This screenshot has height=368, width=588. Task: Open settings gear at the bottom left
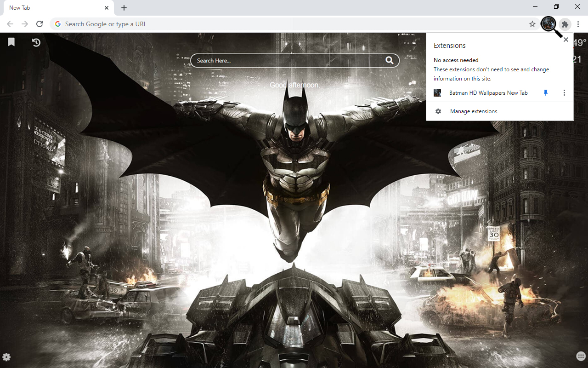click(x=6, y=357)
